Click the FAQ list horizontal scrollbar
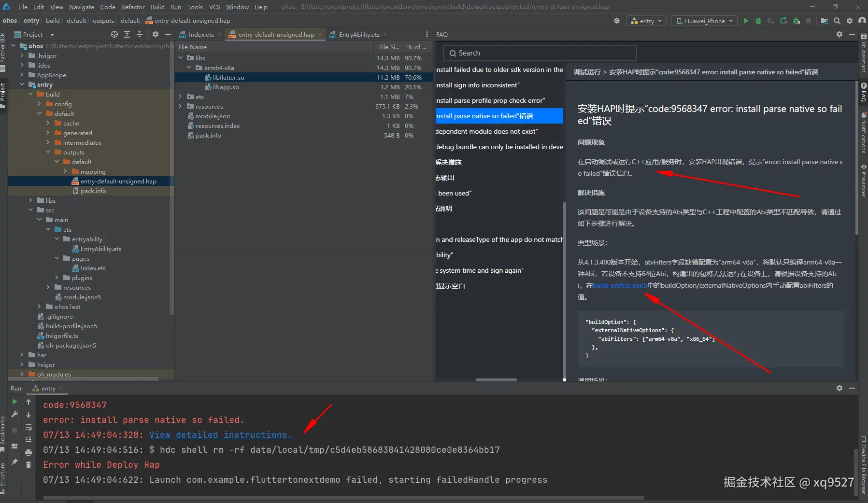Viewport: 868px width, 503px height. click(x=496, y=380)
